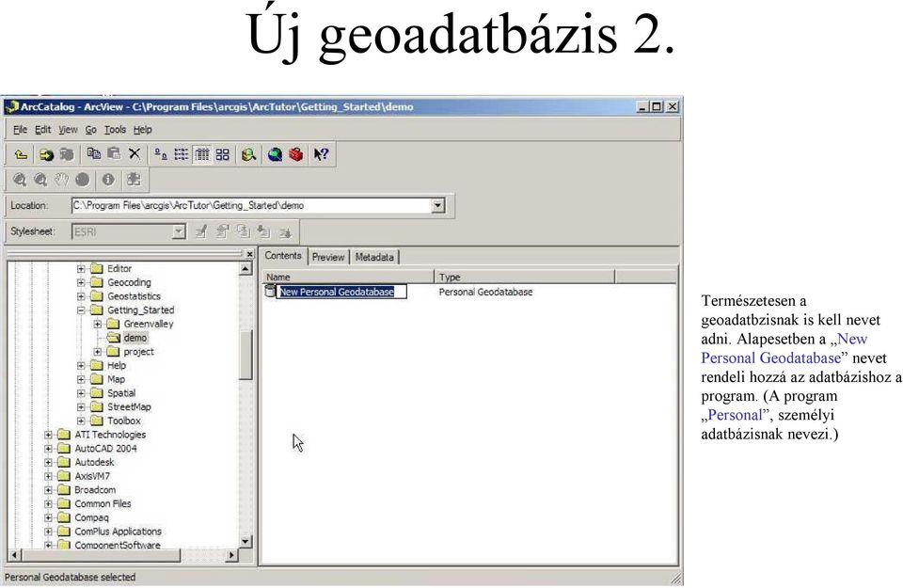Click the tree horizontal scroll-right arrow
The width and height of the screenshot is (903, 588).
[231, 555]
